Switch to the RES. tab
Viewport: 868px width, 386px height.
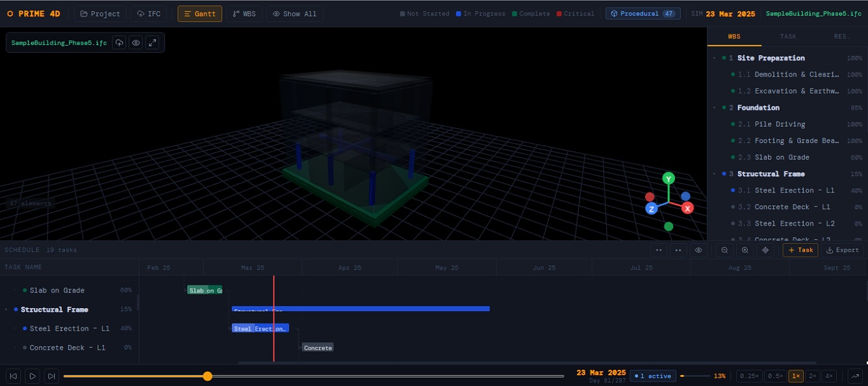pos(841,36)
